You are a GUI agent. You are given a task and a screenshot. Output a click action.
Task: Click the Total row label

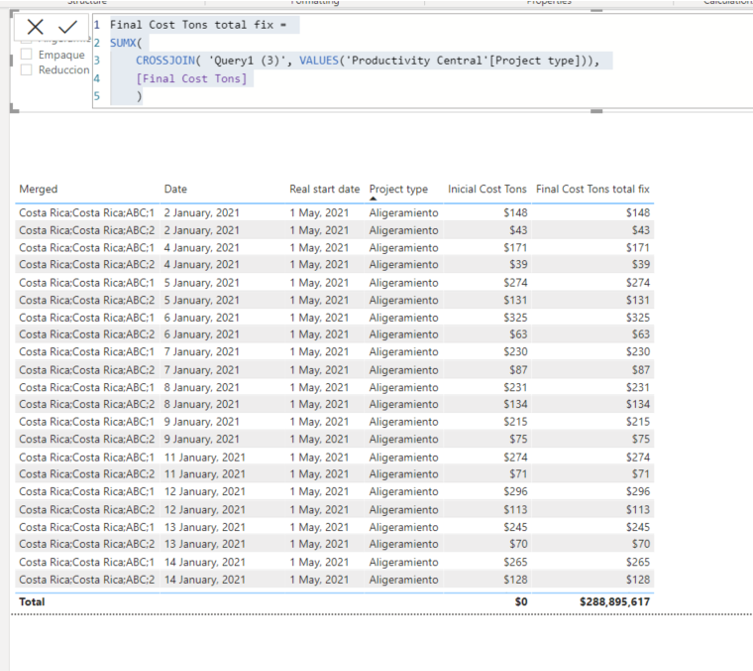tap(32, 602)
